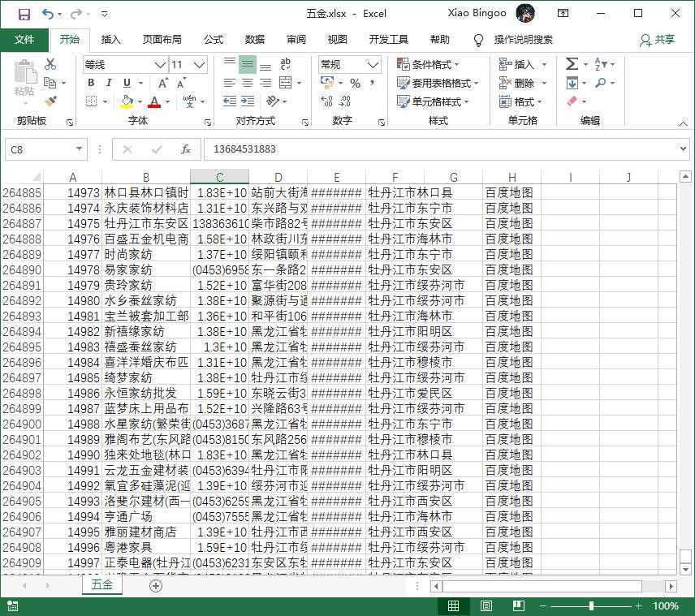Click the increase decimal icon

click(326, 101)
